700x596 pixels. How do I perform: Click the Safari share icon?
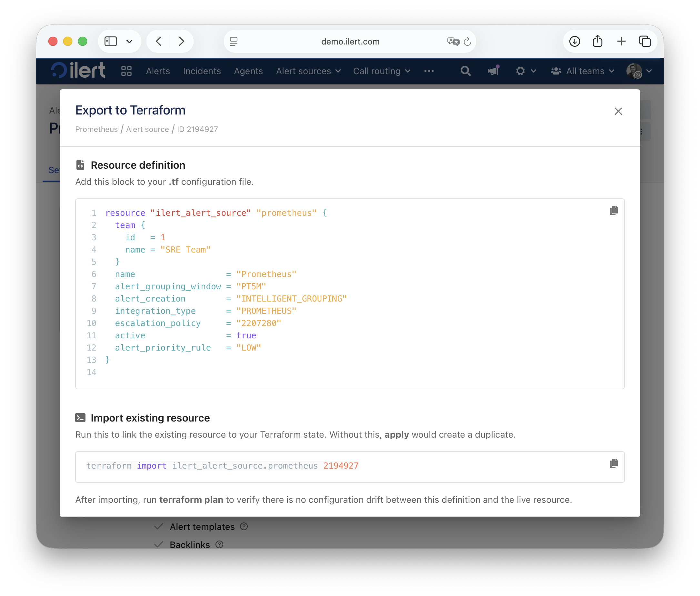pos(597,42)
